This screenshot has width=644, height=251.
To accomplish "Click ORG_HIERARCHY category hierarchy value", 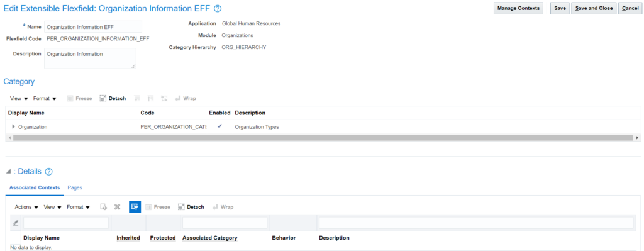I will [243, 47].
